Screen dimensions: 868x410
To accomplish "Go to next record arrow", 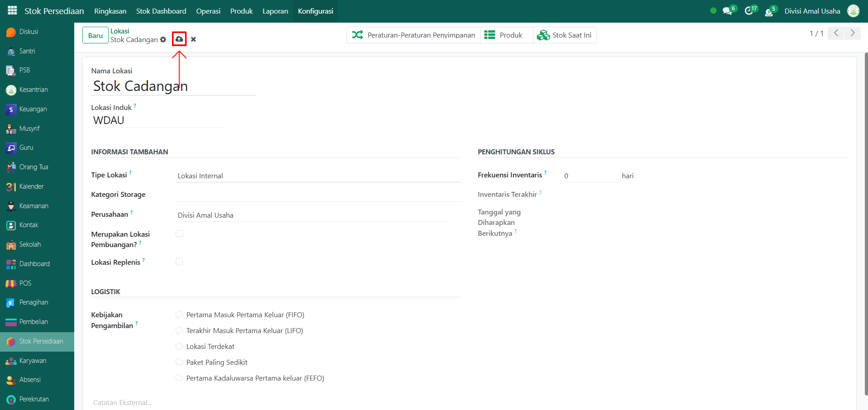I will pyautogui.click(x=852, y=33).
